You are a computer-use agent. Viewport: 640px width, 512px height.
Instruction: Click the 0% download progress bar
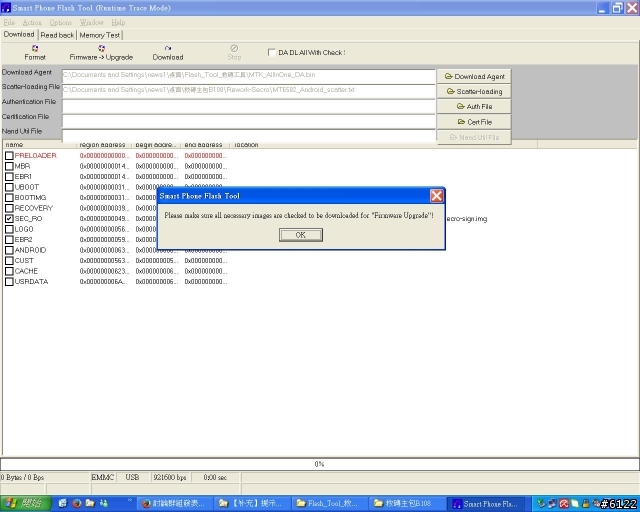[319, 464]
